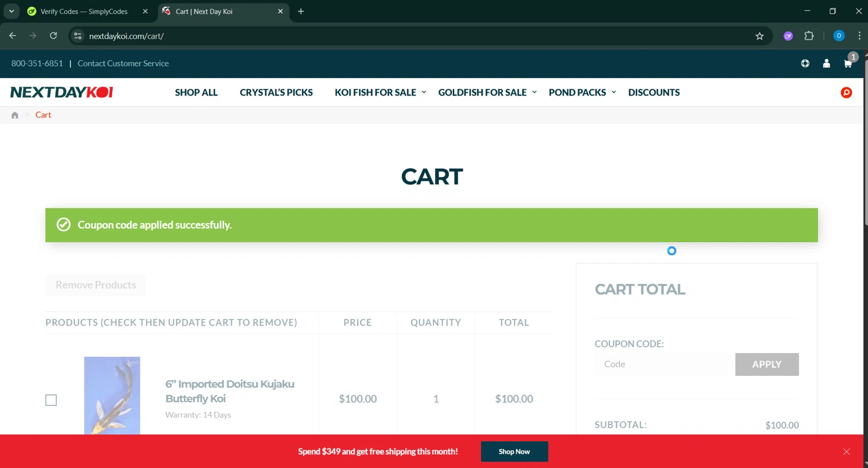Expand the KOI FISH FOR SALE chevron

(424, 92)
